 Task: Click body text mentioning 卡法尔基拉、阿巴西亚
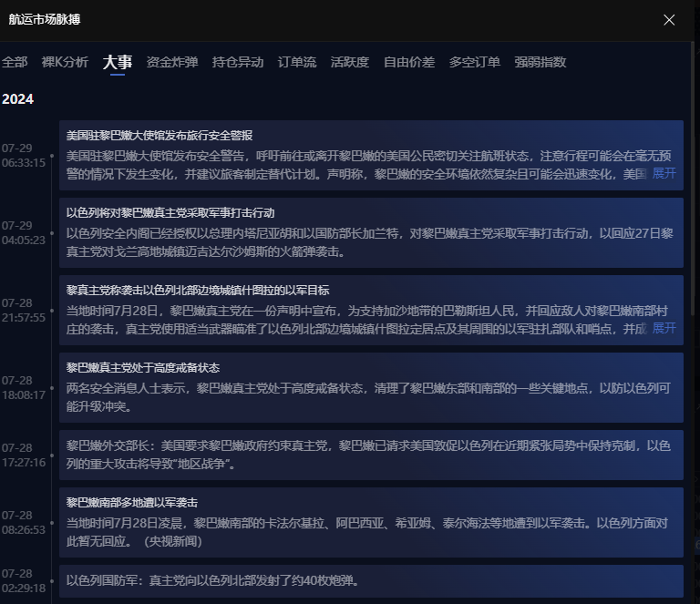tap(367, 532)
